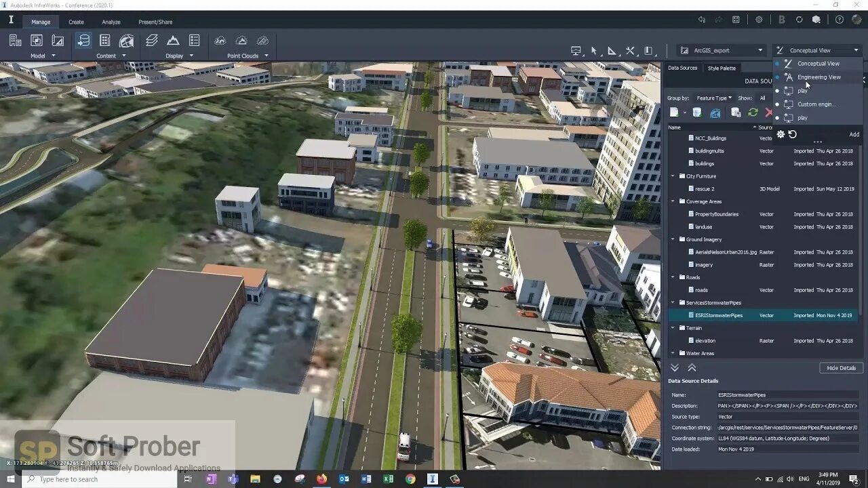Switch to the Style Palette tab
The width and height of the screenshot is (868, 488).
coord(722,68)
